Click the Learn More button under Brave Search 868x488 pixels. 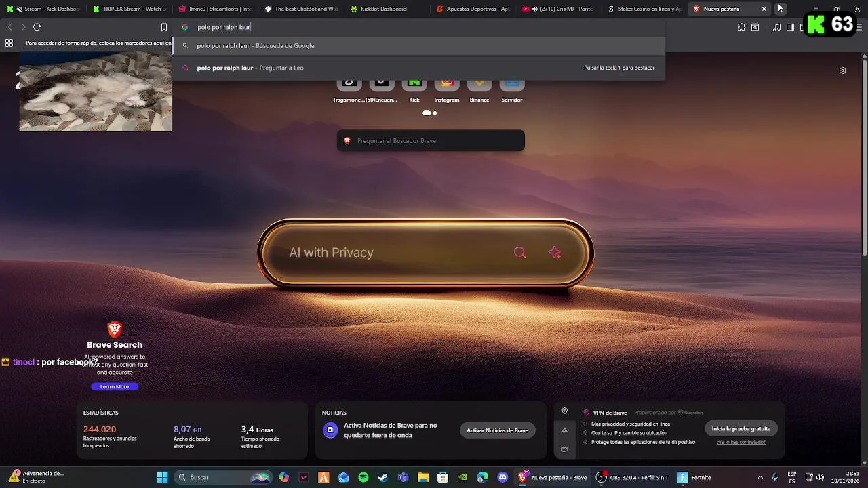[x=115, y=386]
